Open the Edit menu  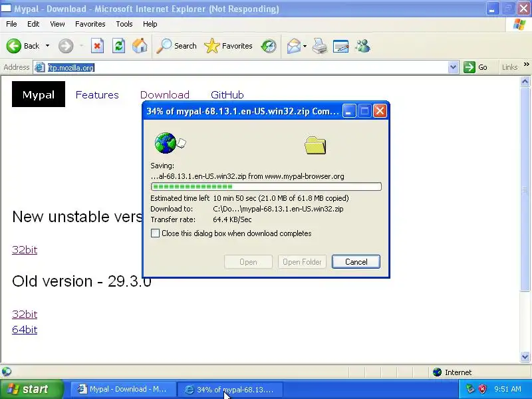[33, 24]
